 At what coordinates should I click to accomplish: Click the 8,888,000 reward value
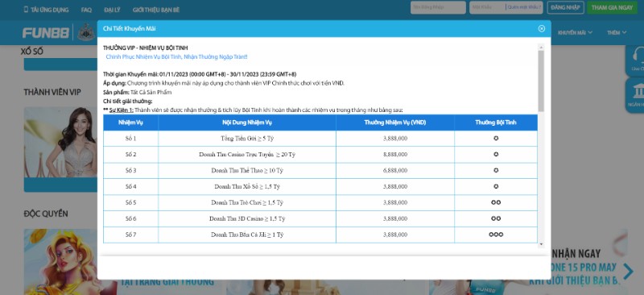pos(395,155)
